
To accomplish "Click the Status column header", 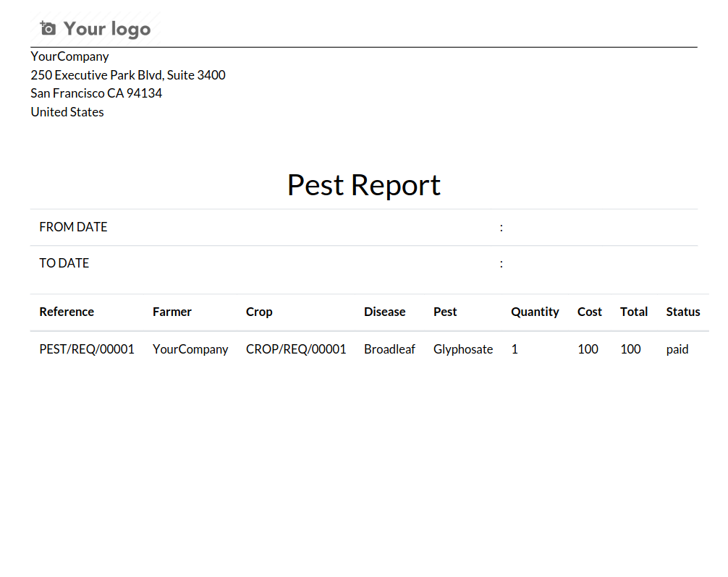I will (683, 312).
